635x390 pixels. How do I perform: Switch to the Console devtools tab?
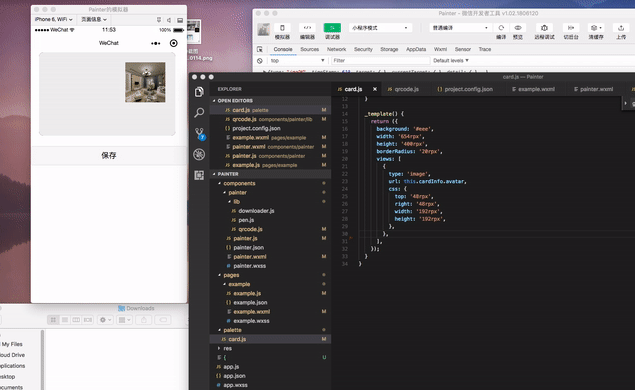283,49
